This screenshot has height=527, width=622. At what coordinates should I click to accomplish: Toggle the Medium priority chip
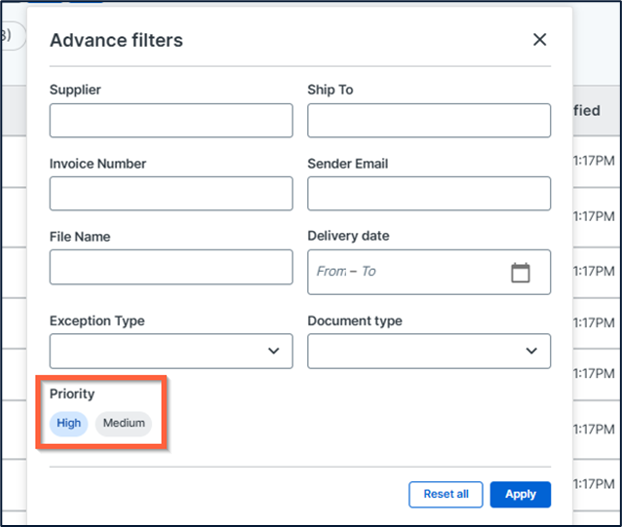tap(124, 424)
